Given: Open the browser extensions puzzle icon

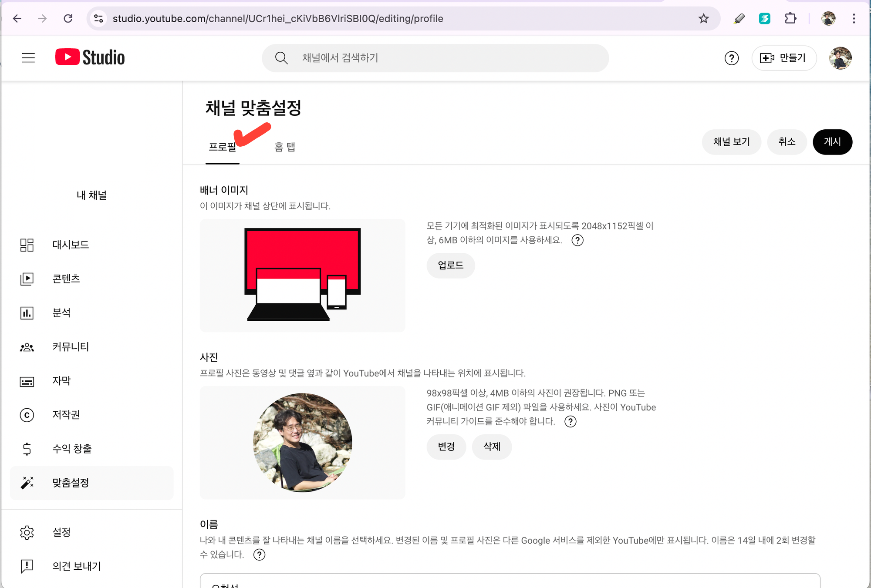Looking at the screenshot, I should click(x=790, y=18).
